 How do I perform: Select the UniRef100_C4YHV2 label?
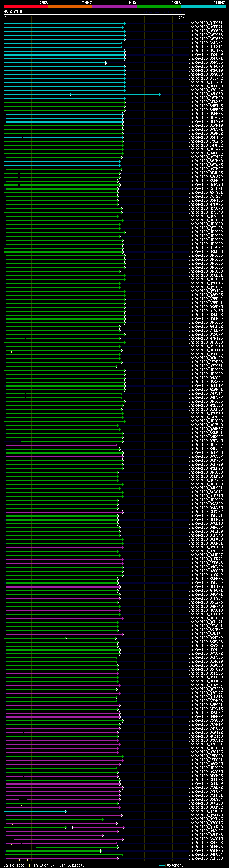[x=205, y=417]
